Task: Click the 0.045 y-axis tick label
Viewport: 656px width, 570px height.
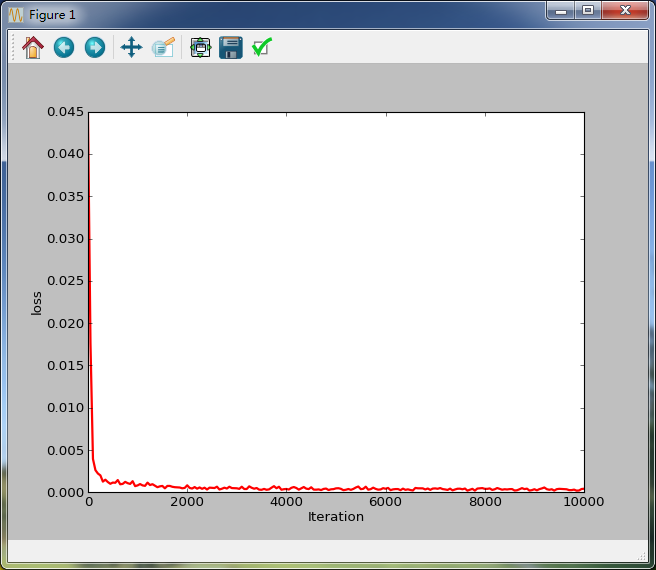Action: coord(65,112)
